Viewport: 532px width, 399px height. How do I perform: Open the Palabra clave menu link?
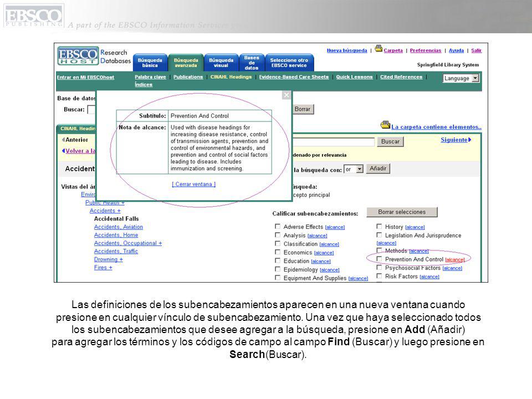[150, 77]
